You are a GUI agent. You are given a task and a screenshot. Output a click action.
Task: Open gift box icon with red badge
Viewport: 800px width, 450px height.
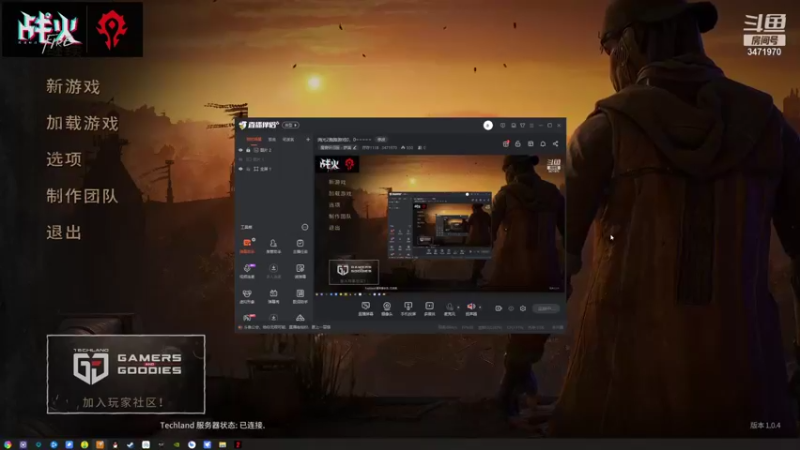[x=506, y=144]
